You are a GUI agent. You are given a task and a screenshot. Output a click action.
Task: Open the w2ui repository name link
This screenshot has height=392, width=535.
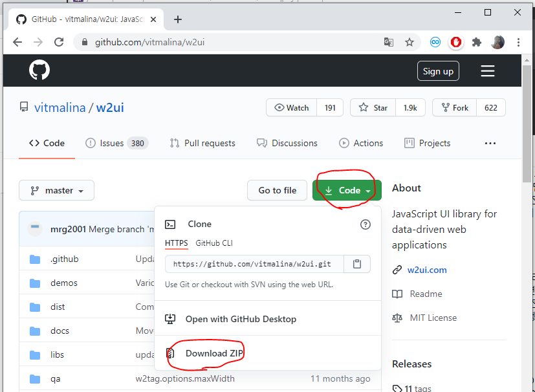pyautogui.click(x=110, y=108)
